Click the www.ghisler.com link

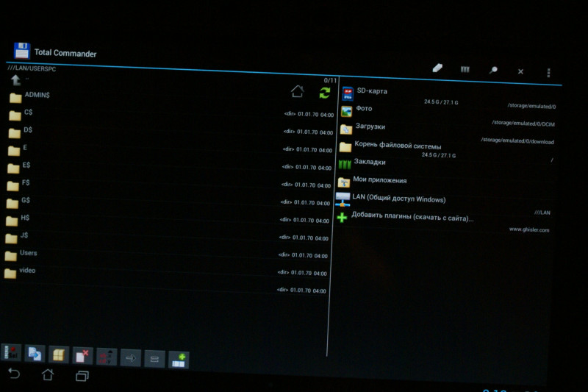(529, 229)
